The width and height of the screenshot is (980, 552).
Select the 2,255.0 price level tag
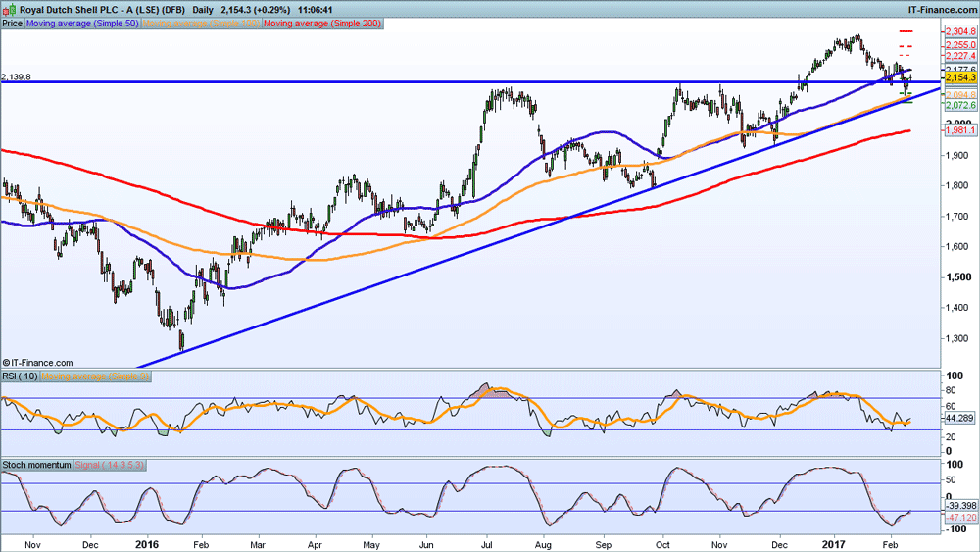[x=960, y=45]
